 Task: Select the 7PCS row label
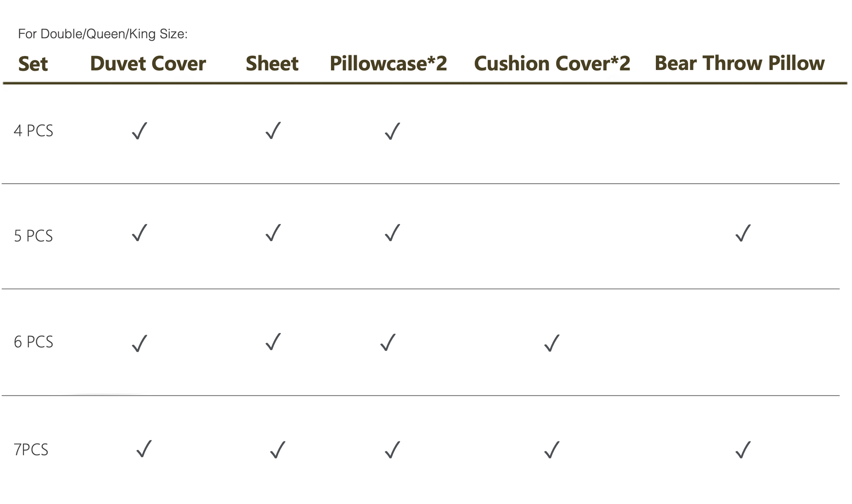(x=31, y=450)
